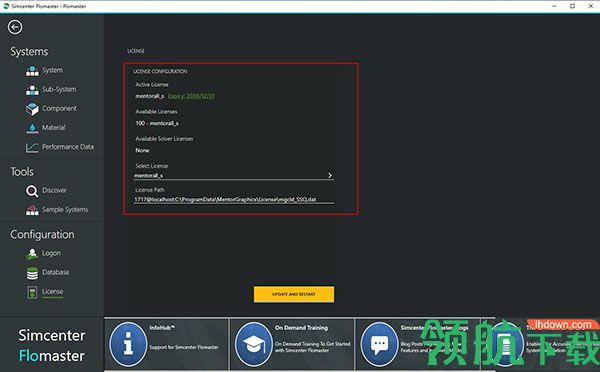Image resolution: width=600 pixels, height=372 pixels.
Task: Minimize the Simcenter Flomaster window
Action: [554, 6]
